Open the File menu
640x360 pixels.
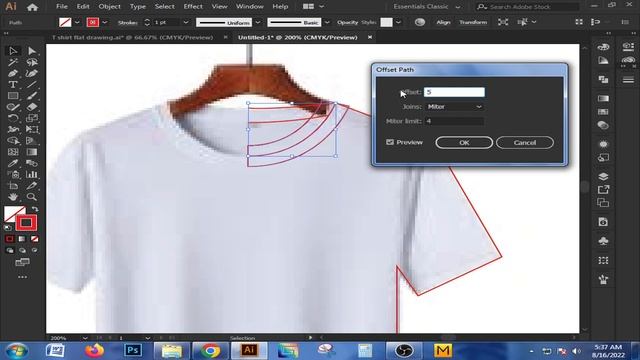[x=62, y=7]
